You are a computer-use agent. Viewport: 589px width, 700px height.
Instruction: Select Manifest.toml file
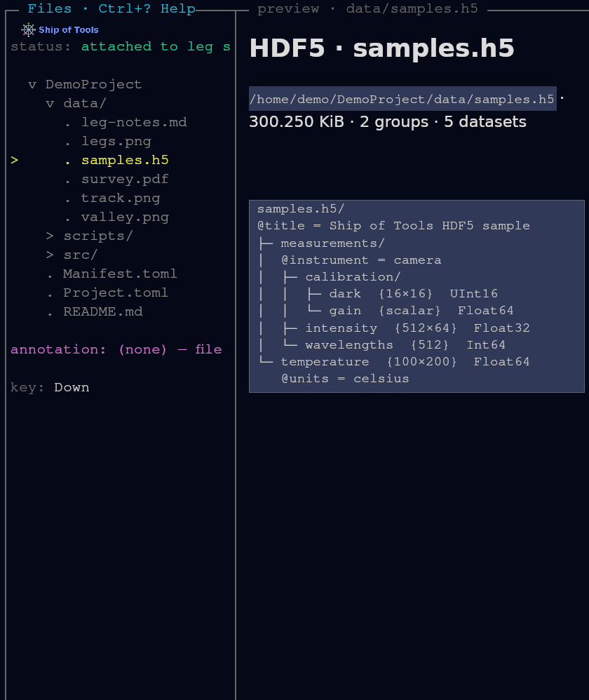coord(120,274)
